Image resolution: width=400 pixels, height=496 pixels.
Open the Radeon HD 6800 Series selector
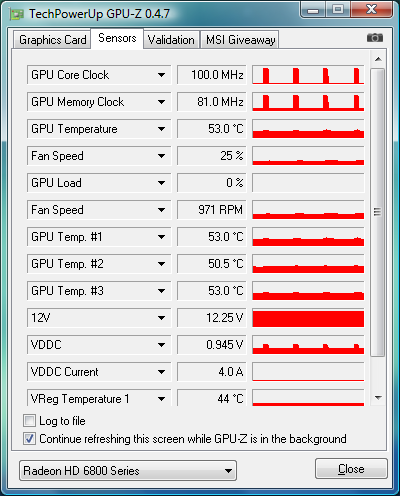[x=128, y=471]
